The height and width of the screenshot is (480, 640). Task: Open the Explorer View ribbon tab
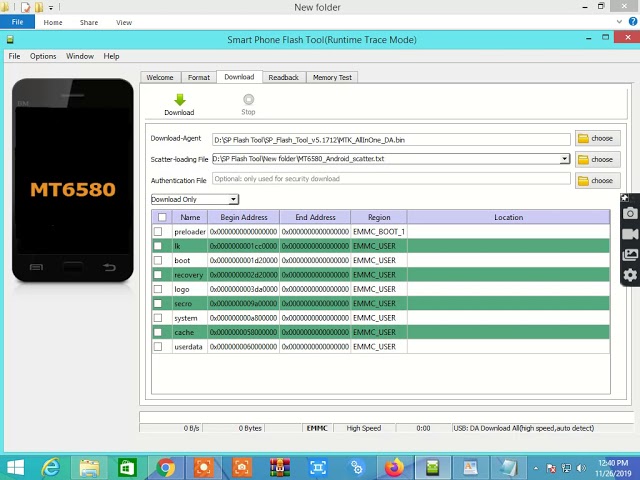pos(124,22)
